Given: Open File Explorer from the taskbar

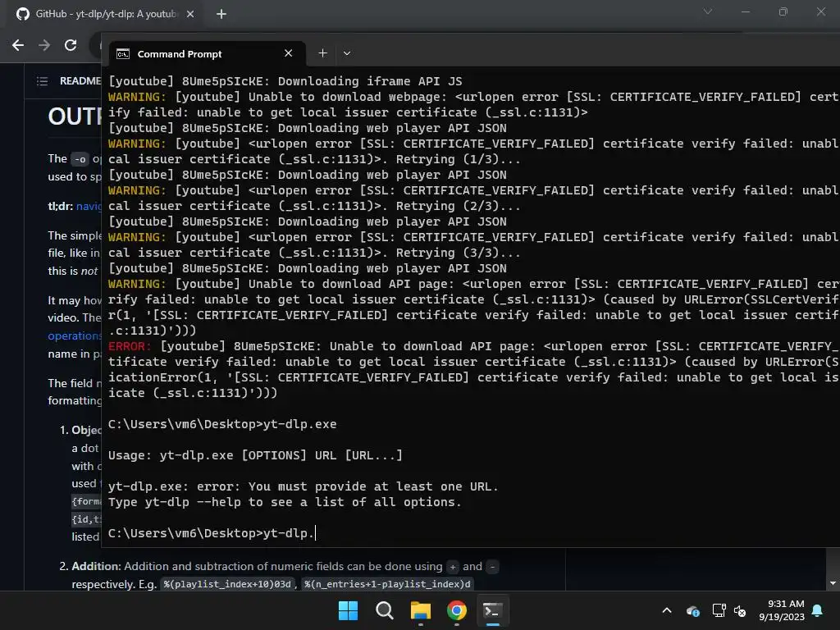Looking at the screenshot, I should pos(421,610).
